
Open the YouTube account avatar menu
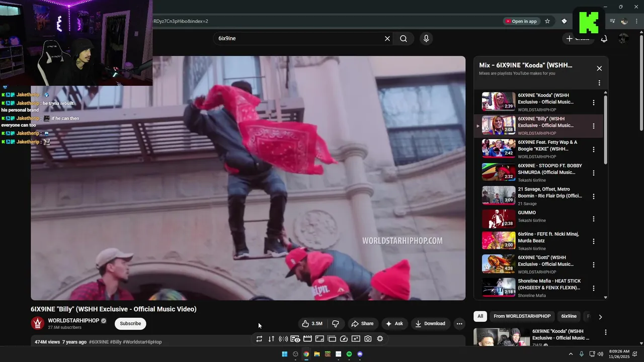click(x=623, y=39)
